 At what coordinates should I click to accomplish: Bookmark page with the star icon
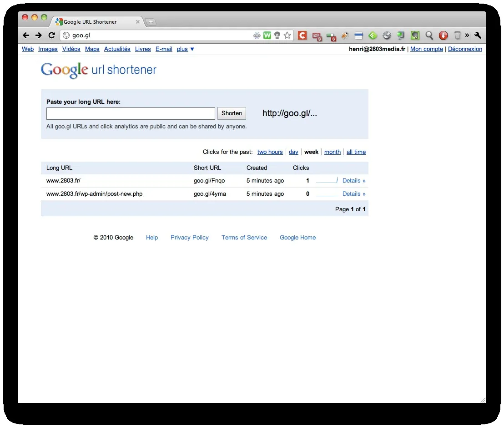287,36
